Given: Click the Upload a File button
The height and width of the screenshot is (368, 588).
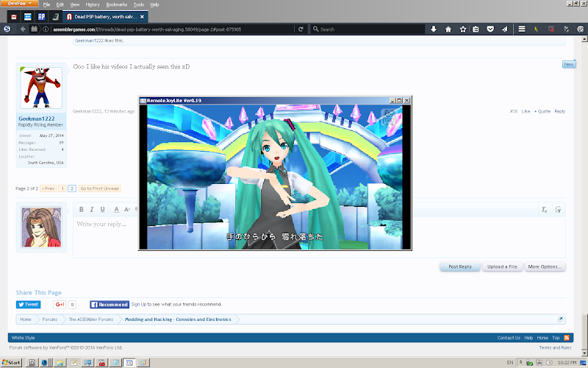Looking at the screenshot, I should 502,266.
